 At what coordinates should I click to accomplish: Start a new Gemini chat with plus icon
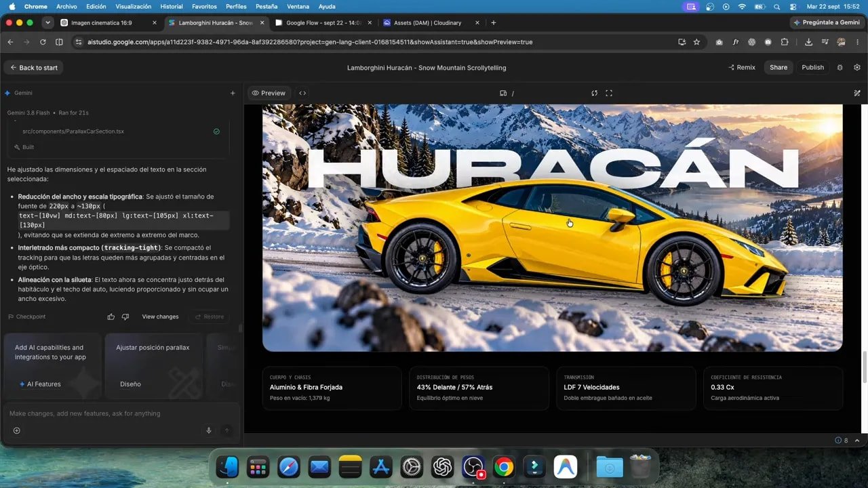point(233,93)
